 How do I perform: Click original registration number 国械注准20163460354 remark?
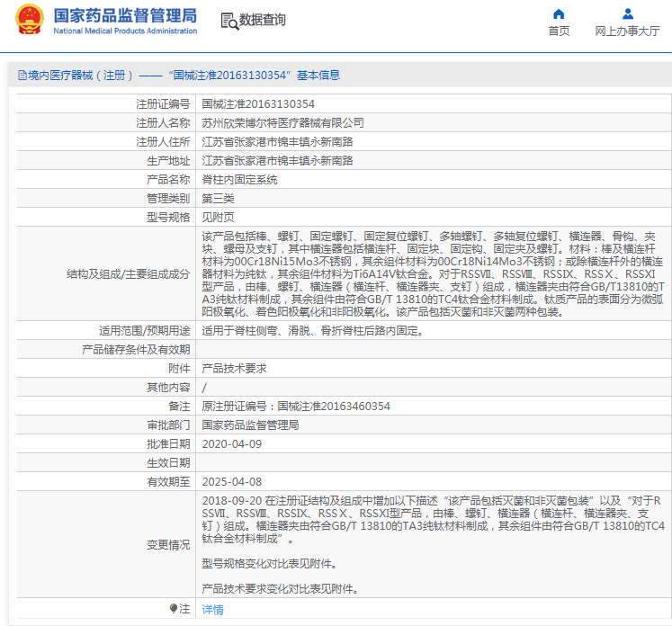click(x=296, y=406)
